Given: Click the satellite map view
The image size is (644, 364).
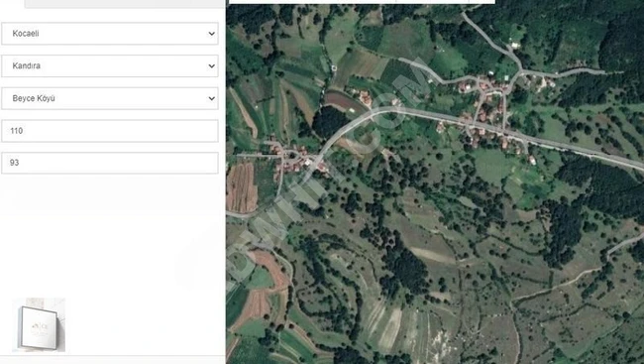Looking at the screenshot, I should tap(435, 183).
